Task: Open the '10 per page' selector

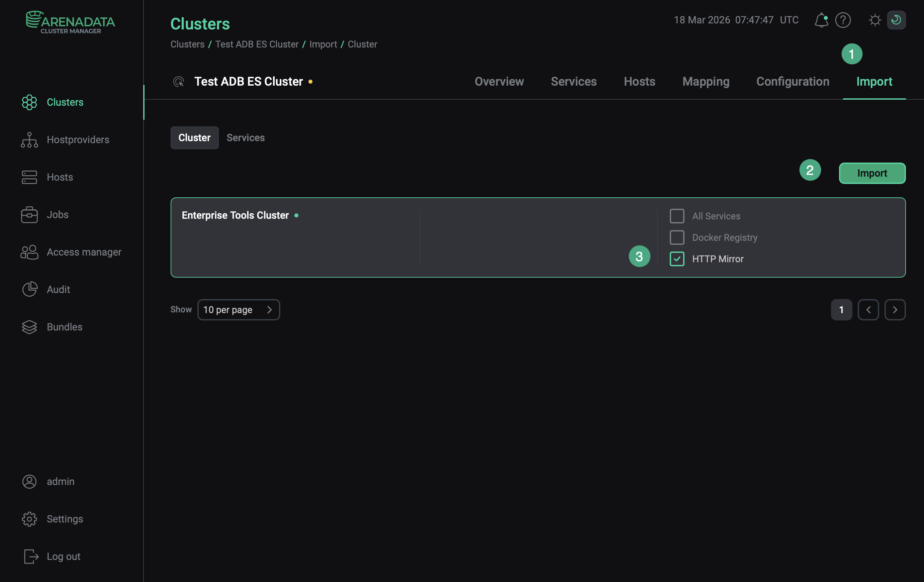Action: click(239, 310)
